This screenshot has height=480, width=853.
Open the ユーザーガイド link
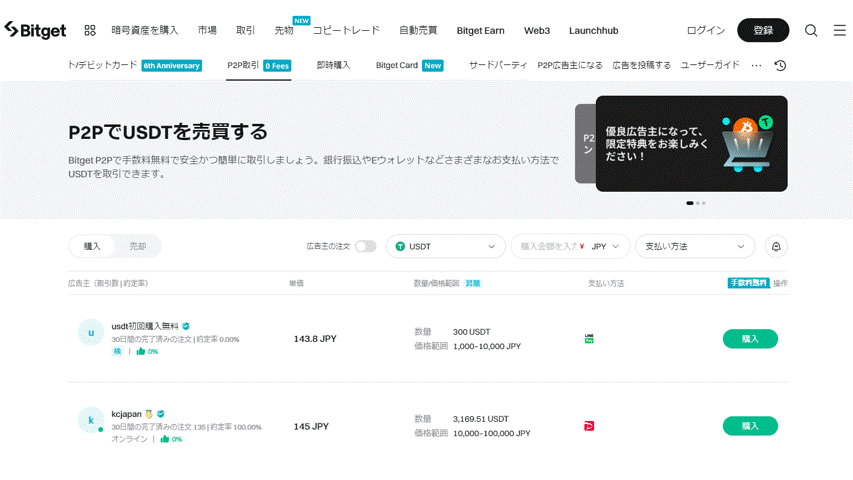point(710,65)
